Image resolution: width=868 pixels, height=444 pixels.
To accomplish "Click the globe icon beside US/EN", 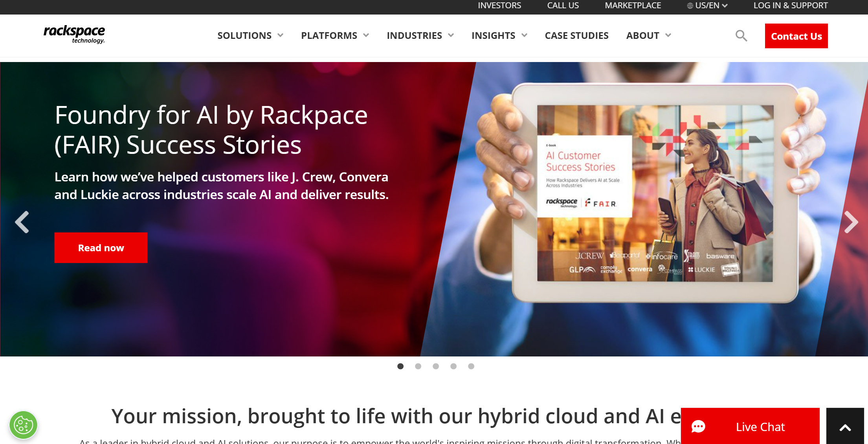I will click(690, 6).
